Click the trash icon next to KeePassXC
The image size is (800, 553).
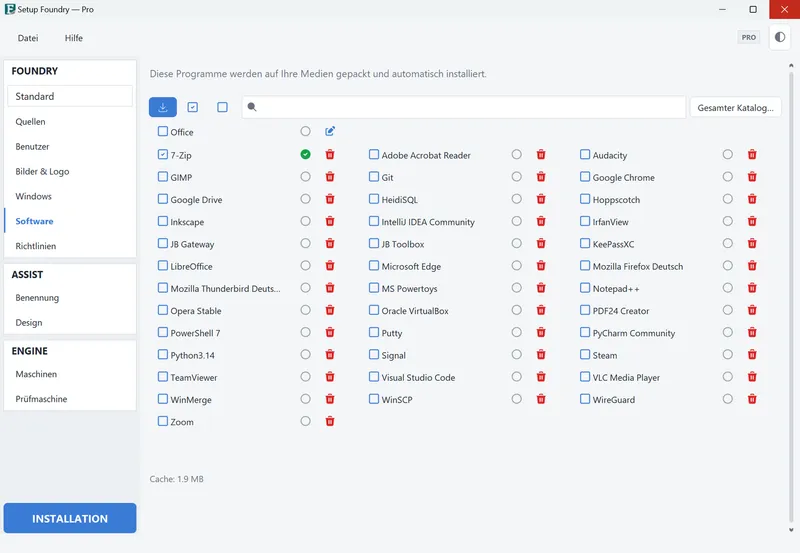pyautogui.click(x=752, y=243)
